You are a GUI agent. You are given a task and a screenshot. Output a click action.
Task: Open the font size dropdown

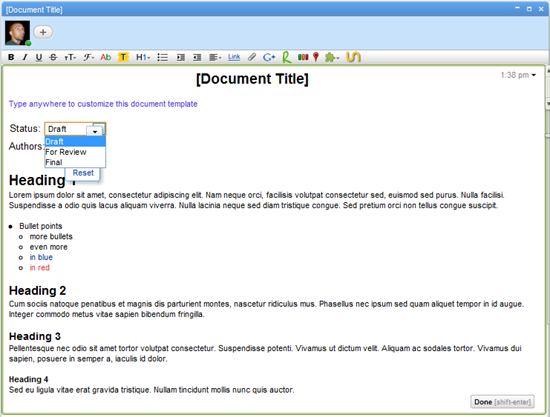pos(70,57)
